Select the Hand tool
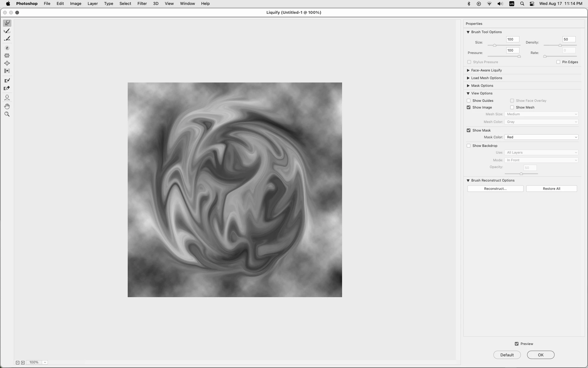Image resolution: width=588 pixels, height=368 pixels. (x=7, y=106)
